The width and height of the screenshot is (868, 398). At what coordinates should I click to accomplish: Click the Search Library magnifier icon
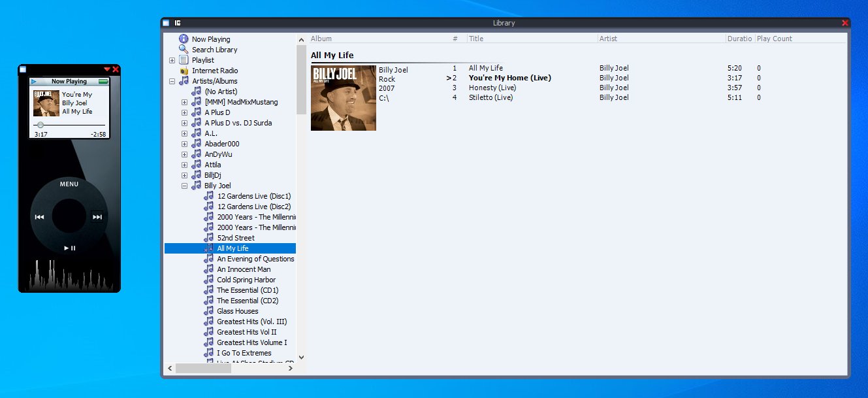coord(184,50)
